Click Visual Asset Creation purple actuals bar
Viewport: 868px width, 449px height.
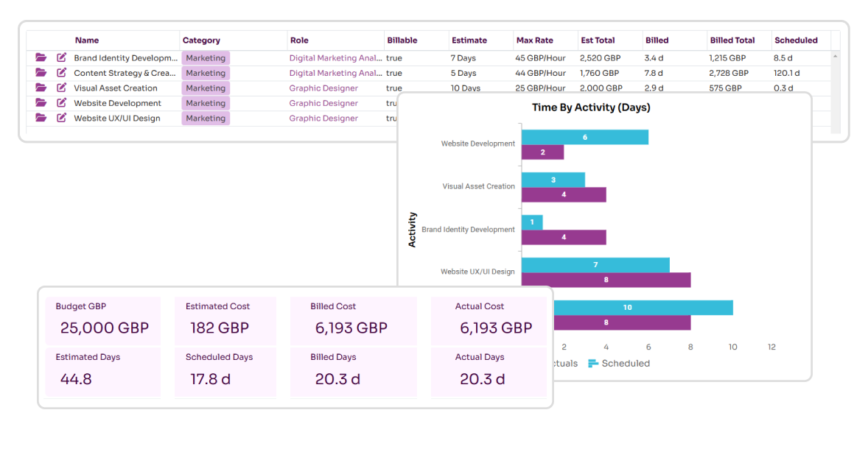564,194
